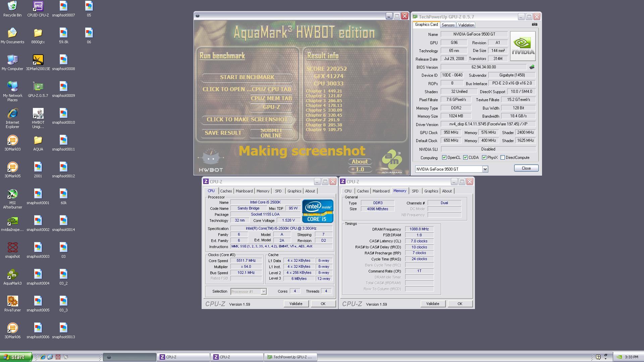
Task: Open snaphsot0007 image file on desktop
Action: 63,9
